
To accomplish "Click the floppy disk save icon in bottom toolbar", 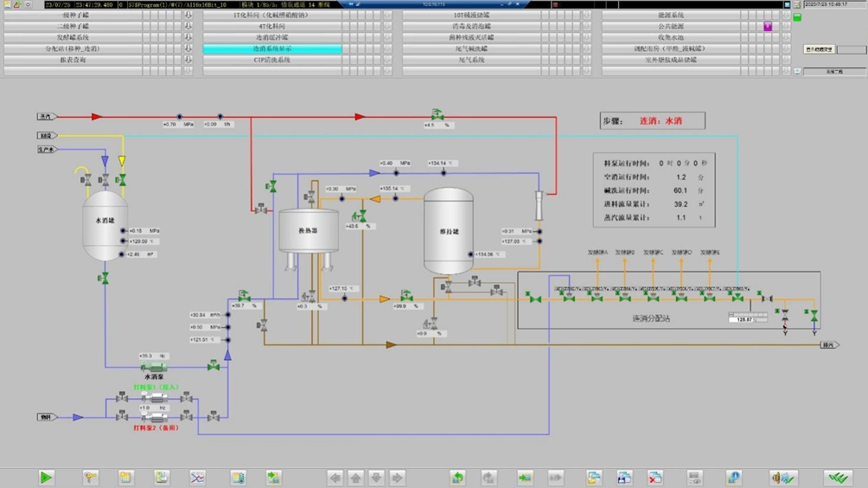I will point(624,477).
